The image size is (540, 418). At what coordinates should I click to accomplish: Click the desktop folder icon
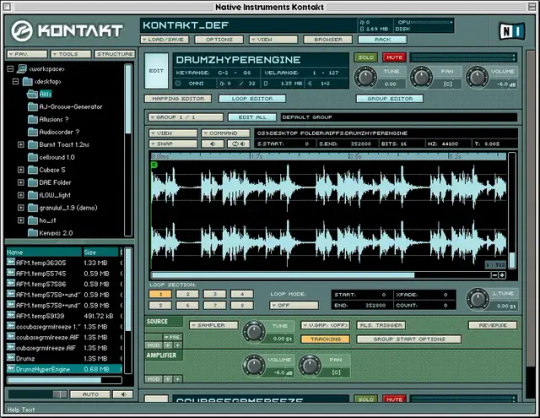coord(28,82)
